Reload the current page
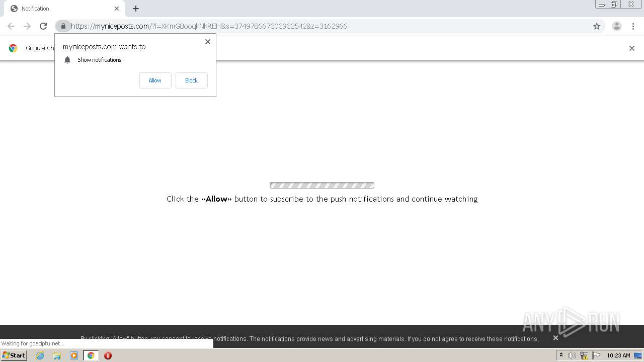Screen dimensions: 644x362 pyautogui.click(x=43, y=26)
